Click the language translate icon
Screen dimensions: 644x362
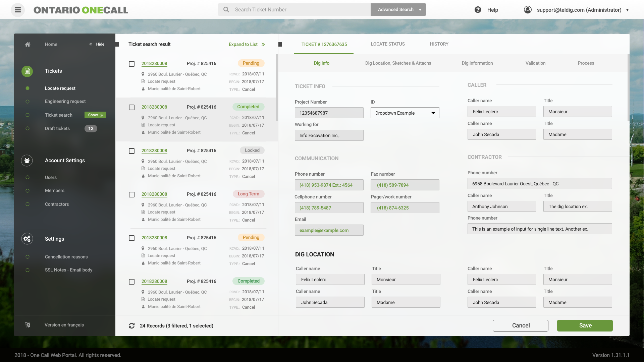(28, 325)
